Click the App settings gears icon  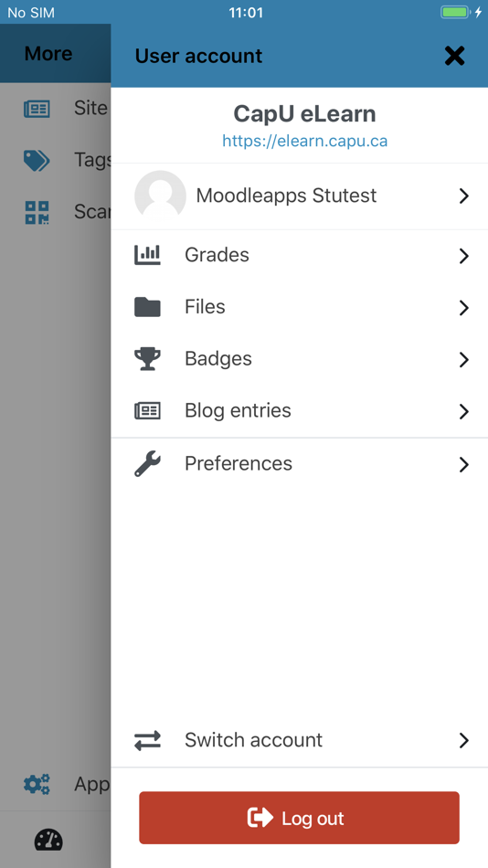[x=37, y=784]
